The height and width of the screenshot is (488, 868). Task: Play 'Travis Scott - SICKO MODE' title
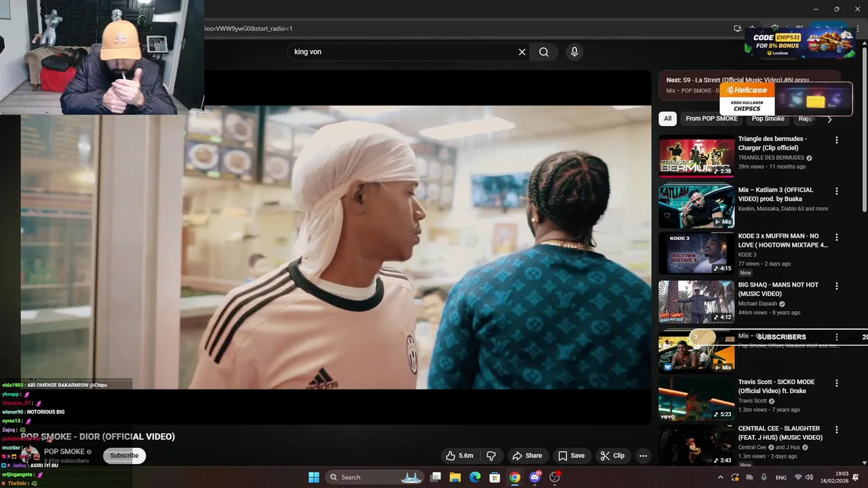pos(776,386)
